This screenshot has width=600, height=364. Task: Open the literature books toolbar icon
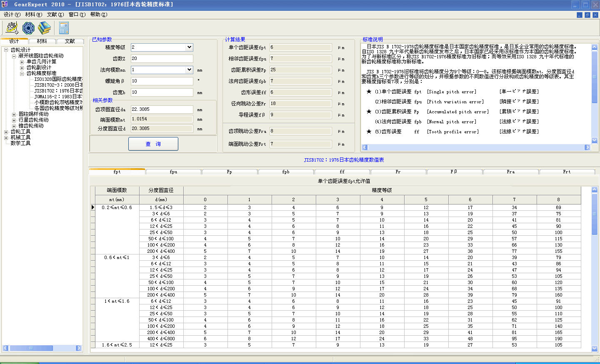point(44,28)
